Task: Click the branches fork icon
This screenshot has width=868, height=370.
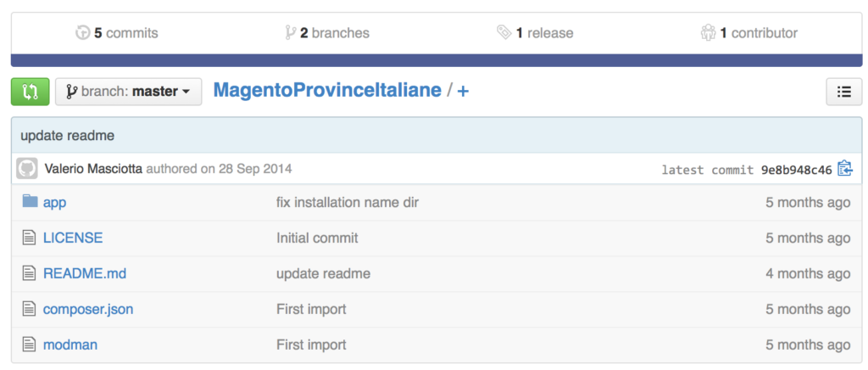Action: coord(291,33)
